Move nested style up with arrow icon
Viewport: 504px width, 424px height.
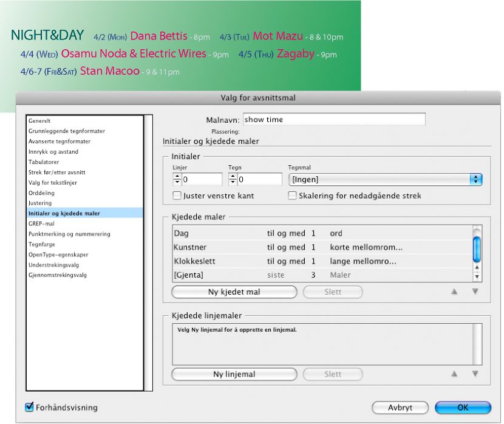pyautogui.click(x=454, y=292)
